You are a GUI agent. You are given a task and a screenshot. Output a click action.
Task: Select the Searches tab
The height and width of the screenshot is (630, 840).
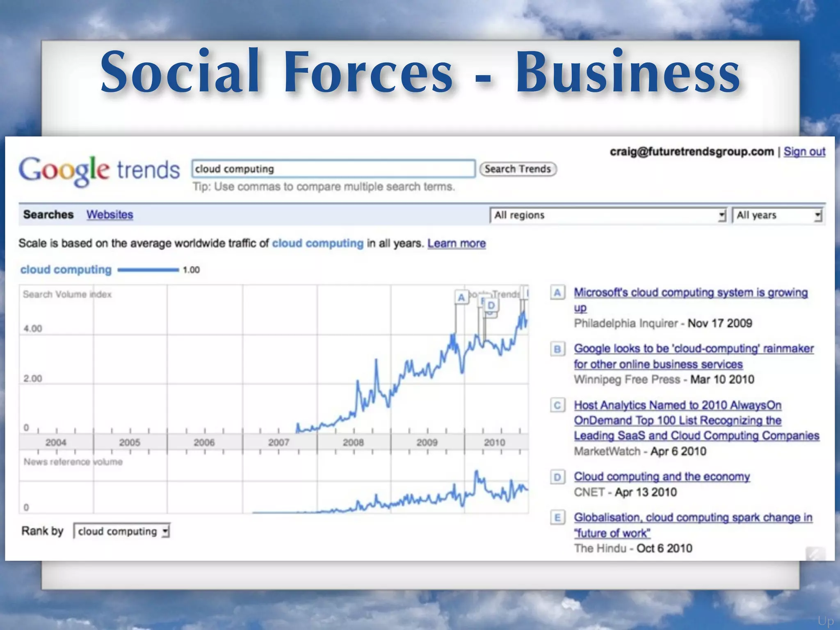click(x=48, y=215)
